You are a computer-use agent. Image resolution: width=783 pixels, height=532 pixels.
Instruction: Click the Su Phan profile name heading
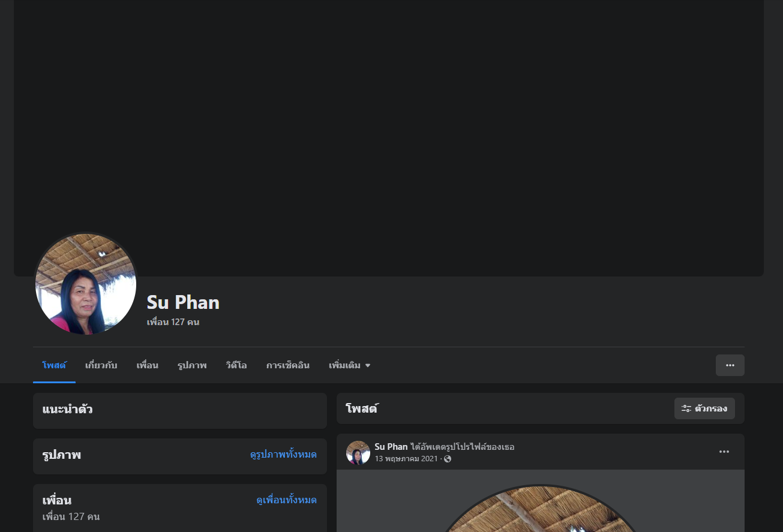click(183, 302)
